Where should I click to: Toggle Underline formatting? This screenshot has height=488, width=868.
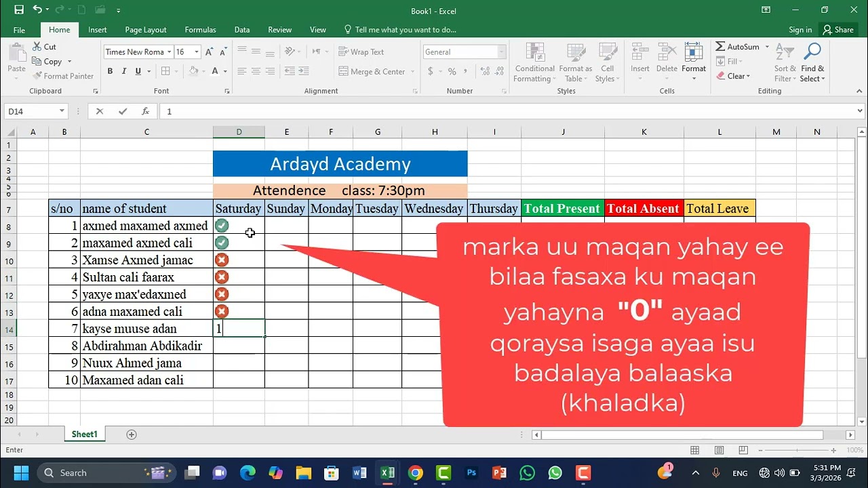point(138,71)
